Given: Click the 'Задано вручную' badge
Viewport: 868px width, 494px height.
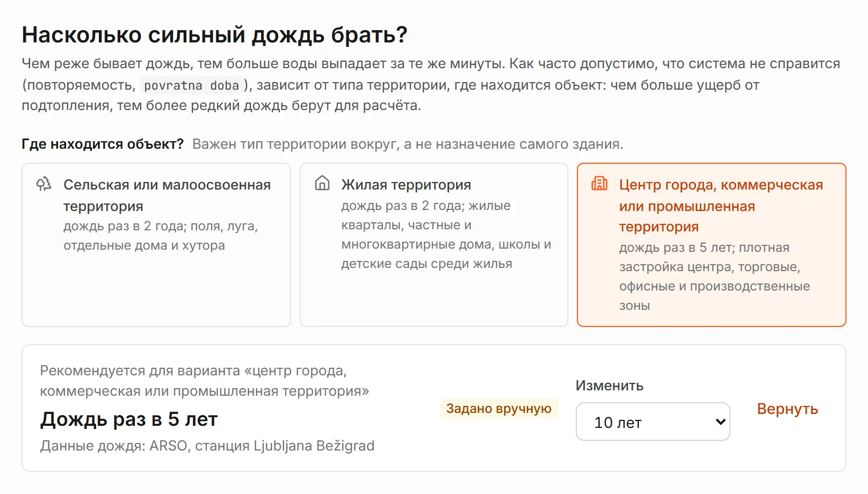Looking at the screenshot, I should 499,409.
